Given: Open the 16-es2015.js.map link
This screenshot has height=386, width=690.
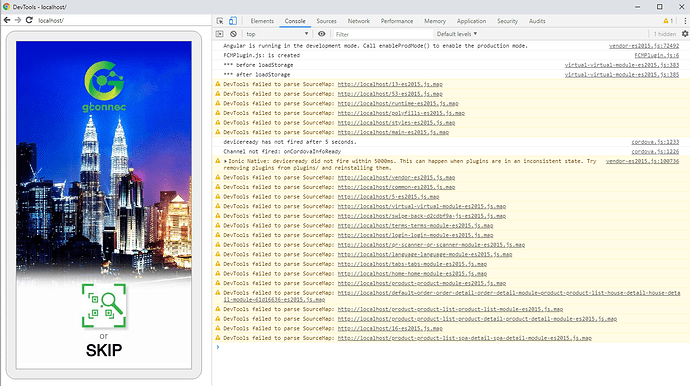Looking at the screenshot, I should 390,328.
